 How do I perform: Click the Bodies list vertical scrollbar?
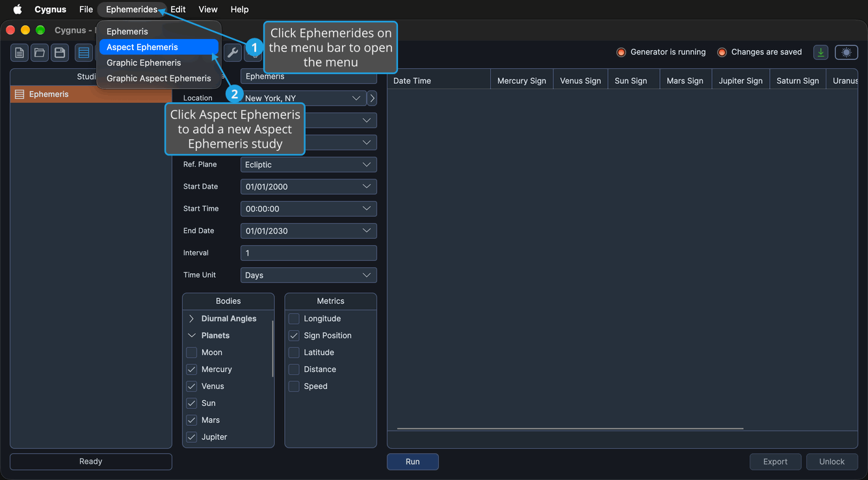pos(272,349)
